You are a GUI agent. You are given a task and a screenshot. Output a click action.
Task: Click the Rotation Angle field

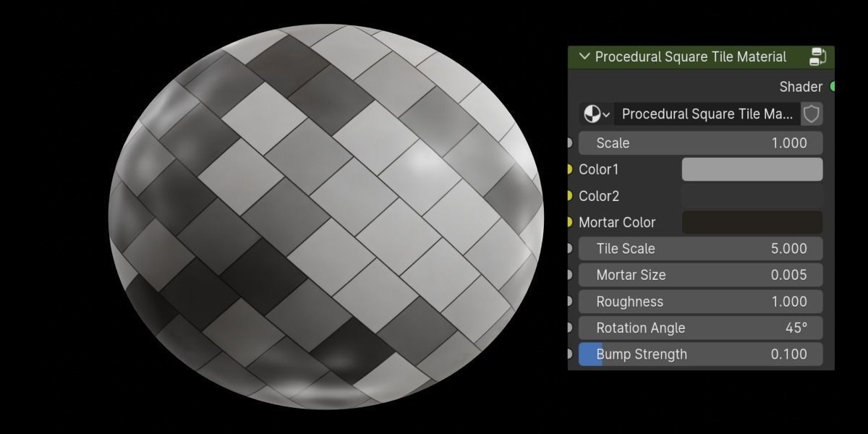point(701,328)
